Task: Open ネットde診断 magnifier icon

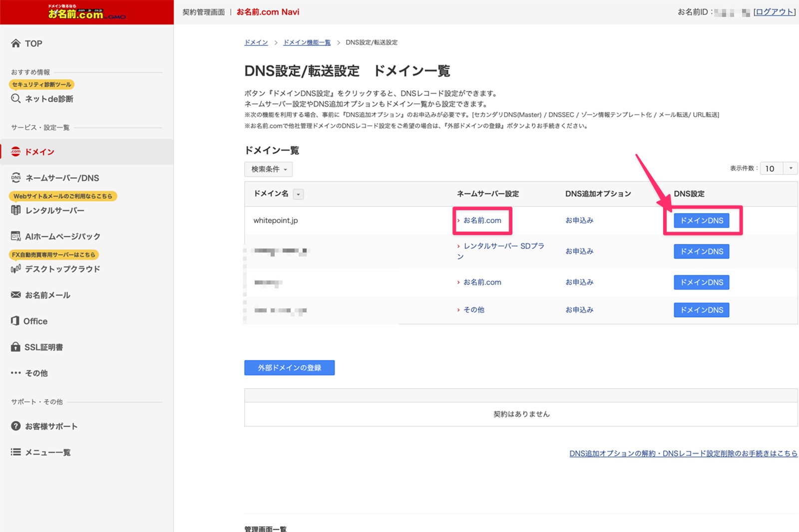Action: point(16,99)
